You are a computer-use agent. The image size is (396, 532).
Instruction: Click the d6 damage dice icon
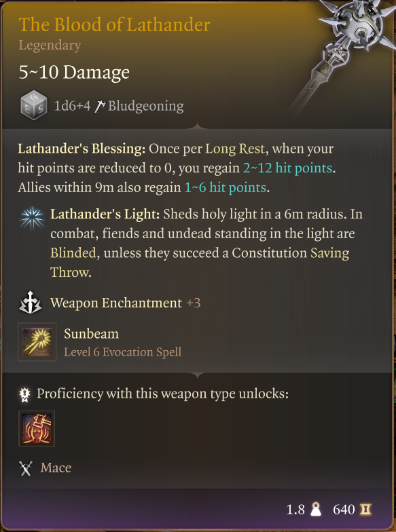coord(34,105)
